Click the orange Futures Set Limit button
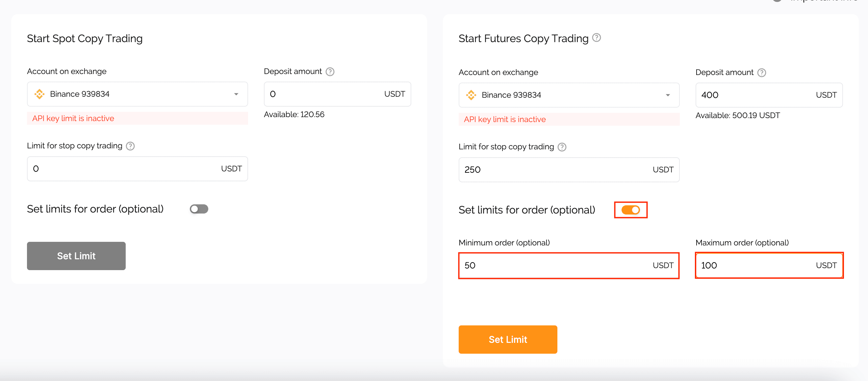 [508, 339]
